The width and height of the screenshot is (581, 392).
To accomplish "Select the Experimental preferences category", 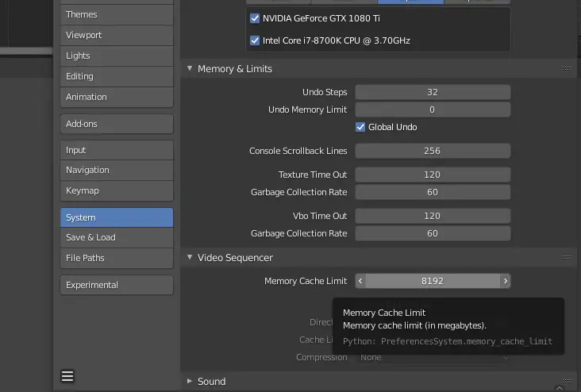I will pos(117,285).
